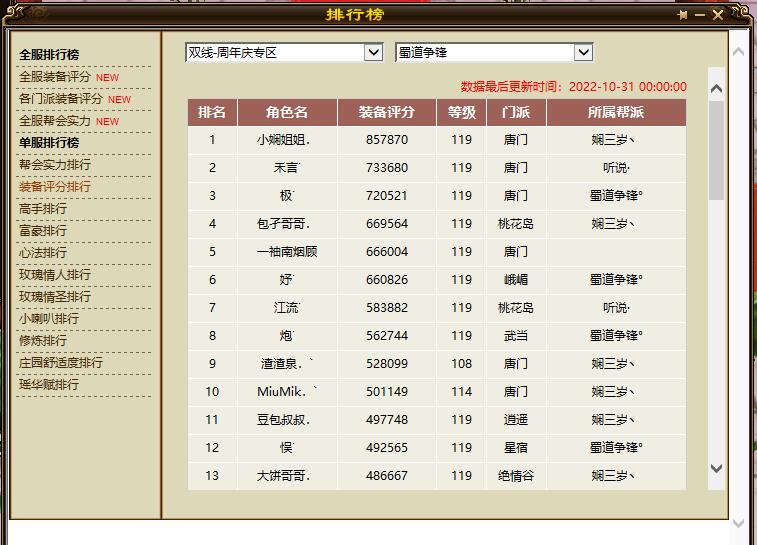Screen dimensions: 757x545
Task: Select 瑶华赋排行 in sidebar
Action: point(48,385)
